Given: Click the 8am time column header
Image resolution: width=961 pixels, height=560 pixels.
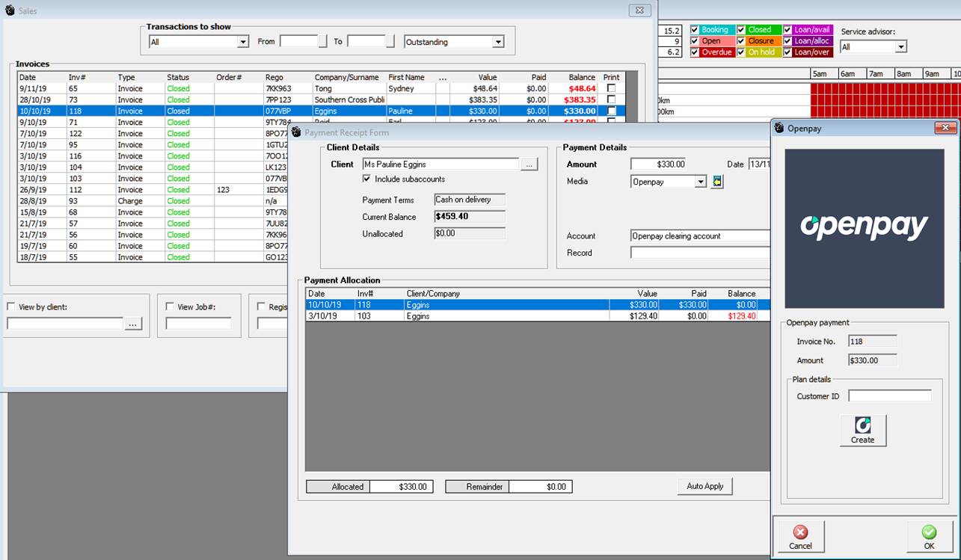Looking at the screenshot, I should point(908,74).
